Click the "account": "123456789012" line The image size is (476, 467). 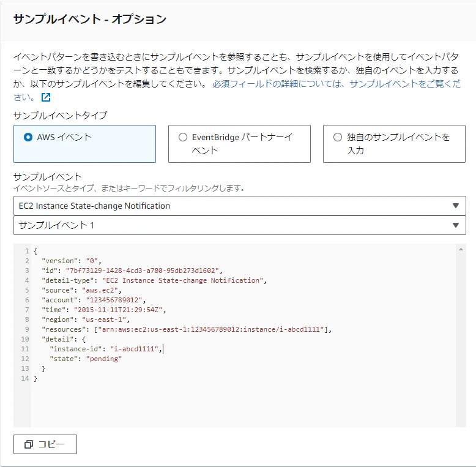pos(94,300)
